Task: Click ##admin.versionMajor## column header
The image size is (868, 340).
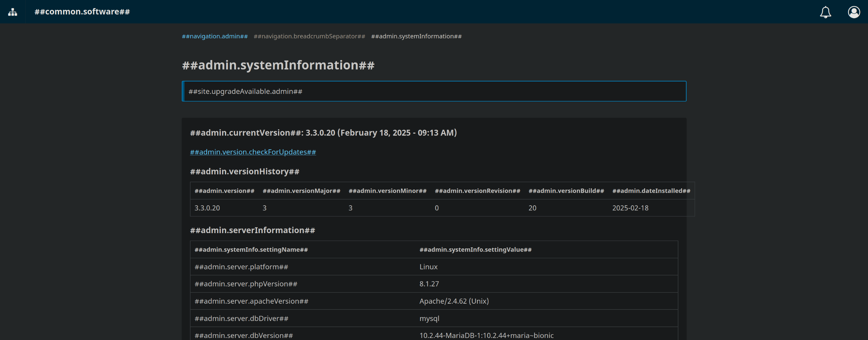Action: (301, 191)
